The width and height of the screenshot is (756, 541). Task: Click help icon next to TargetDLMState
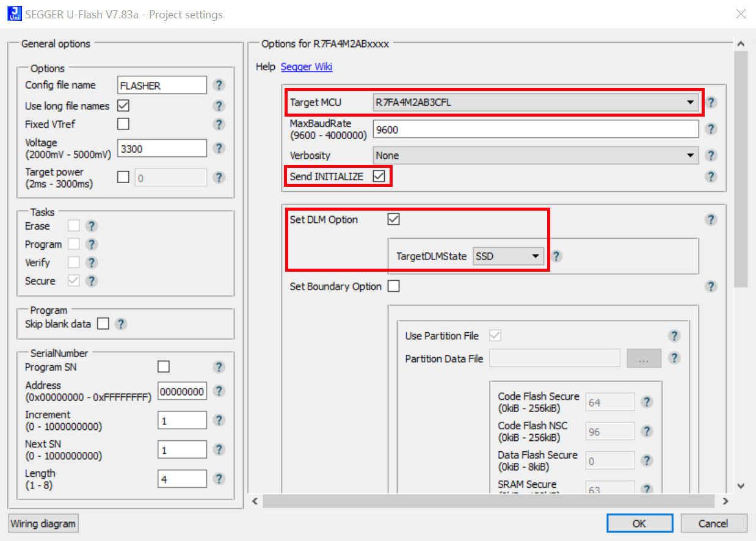556,256
